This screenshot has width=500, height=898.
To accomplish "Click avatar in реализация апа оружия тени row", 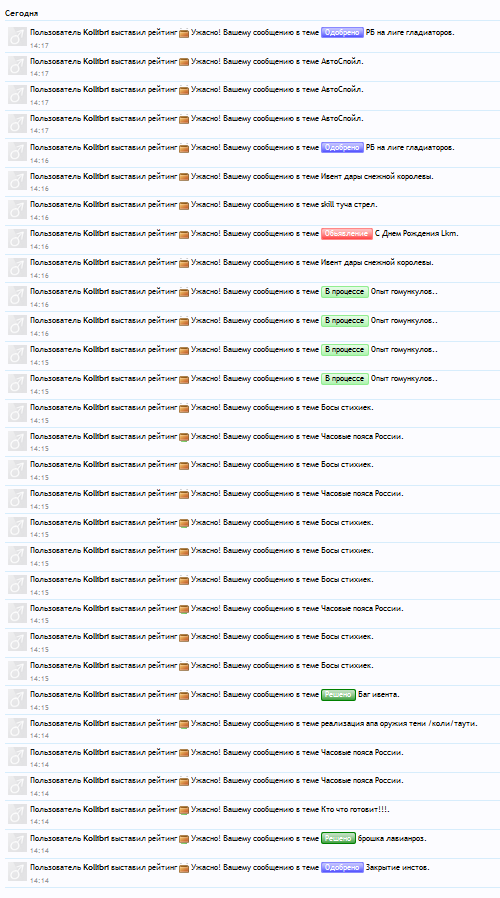I will 17,728.
